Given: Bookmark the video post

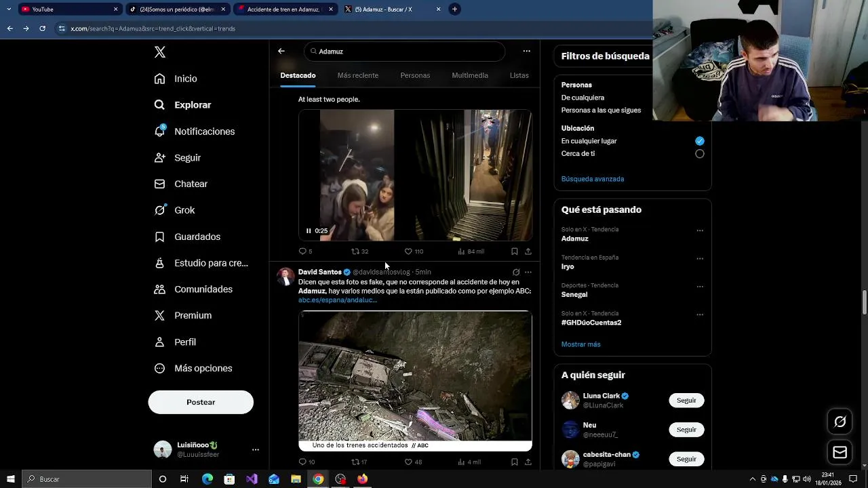Looking at the screenshot, I should [x=515, y=251].
